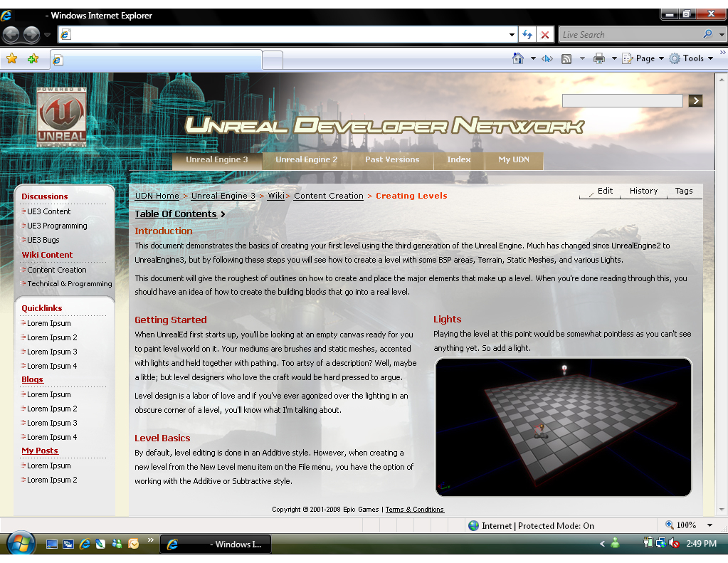
Task: Open Favorites Center via the star icon
Action: 11,59
